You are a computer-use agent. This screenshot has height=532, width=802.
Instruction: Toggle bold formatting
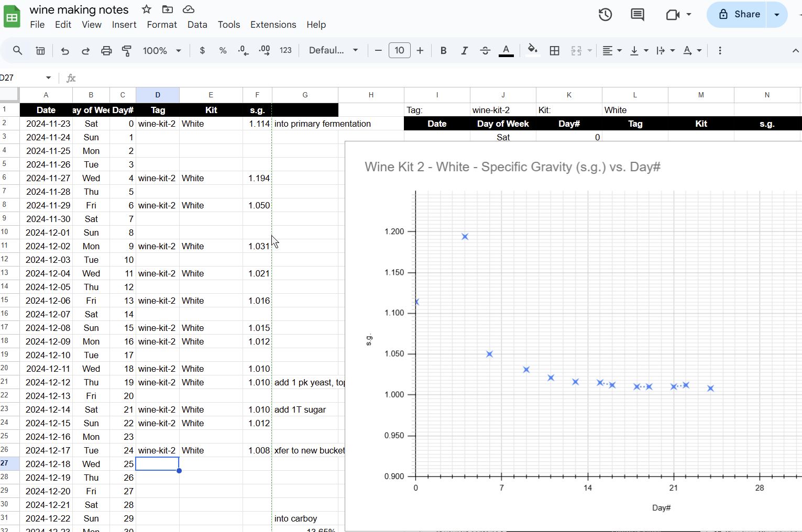(443, 51)
